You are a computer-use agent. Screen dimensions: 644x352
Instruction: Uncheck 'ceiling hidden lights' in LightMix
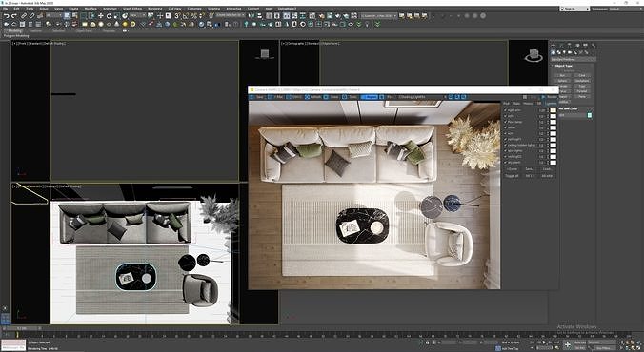tap(505, 145)
